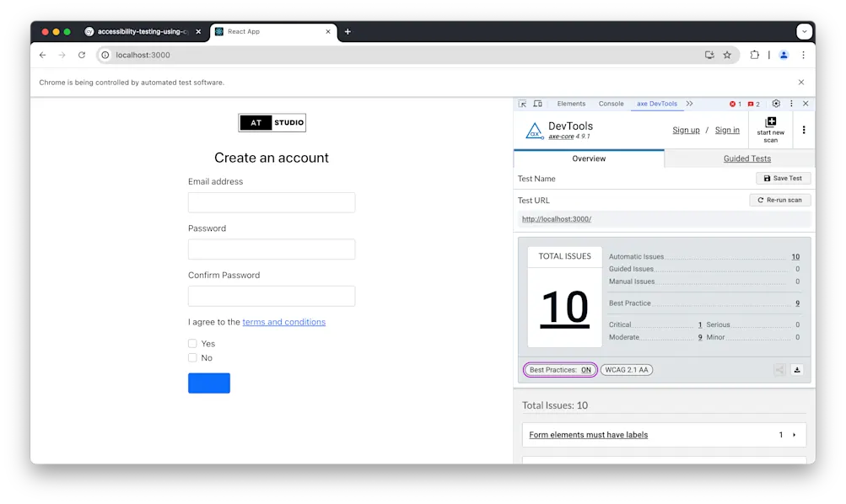Close the accessibility-testing tab

coord(198,32)
